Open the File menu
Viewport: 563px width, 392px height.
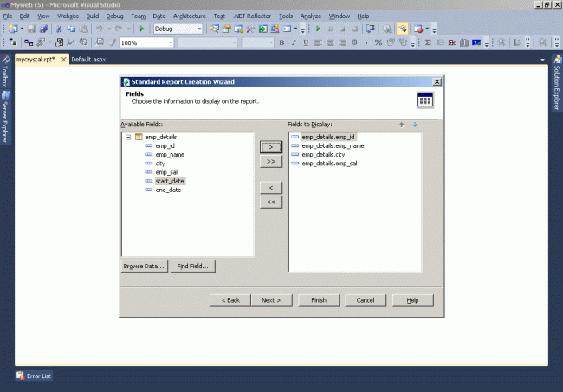7,16
